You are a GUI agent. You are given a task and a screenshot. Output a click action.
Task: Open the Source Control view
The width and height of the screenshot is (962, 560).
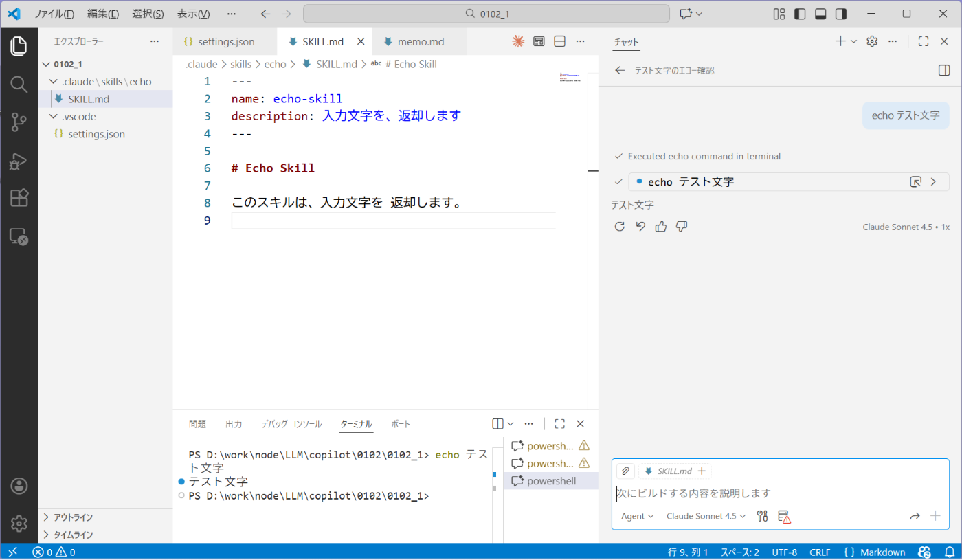pyautogui.click(x=19, y=122)
